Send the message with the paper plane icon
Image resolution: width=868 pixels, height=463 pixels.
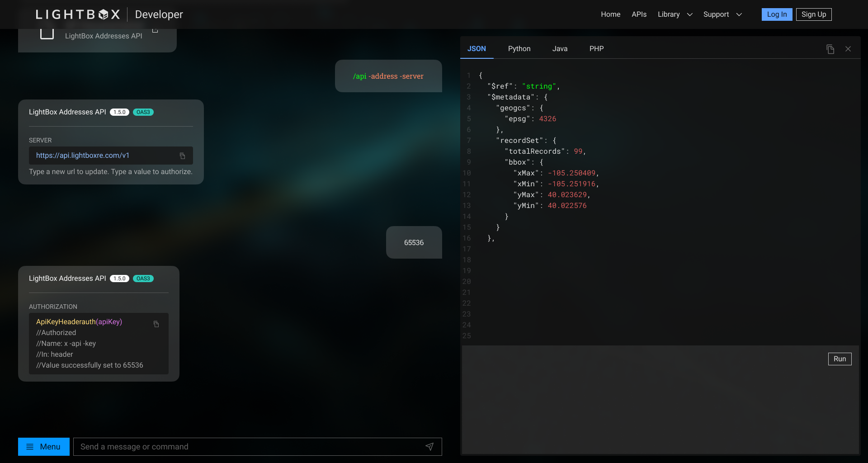(429, 447)
